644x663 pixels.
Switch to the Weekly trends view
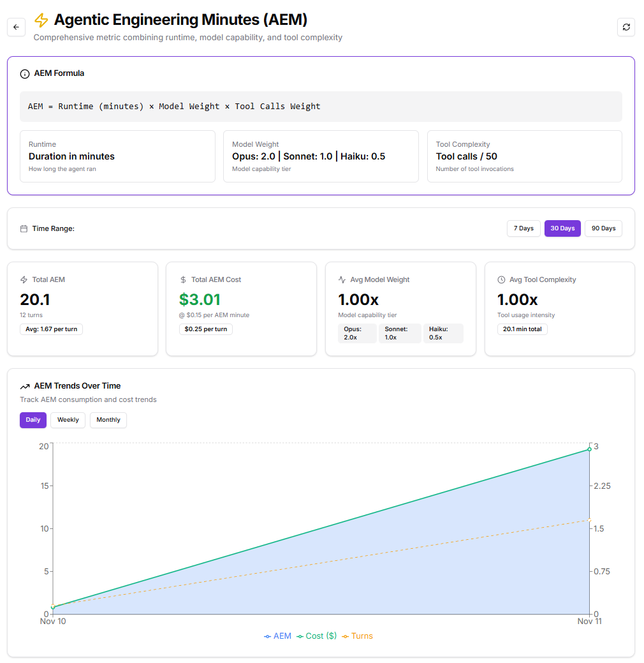pos(68,420)
